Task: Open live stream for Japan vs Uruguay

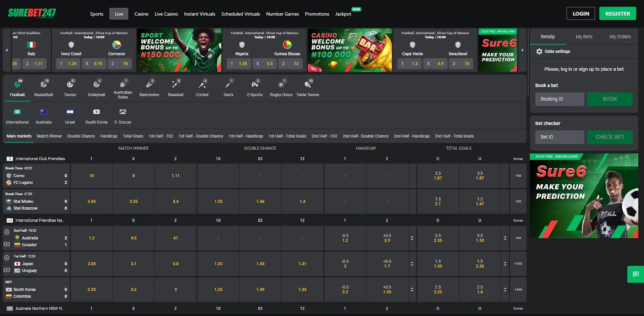Action: [7, 258]
